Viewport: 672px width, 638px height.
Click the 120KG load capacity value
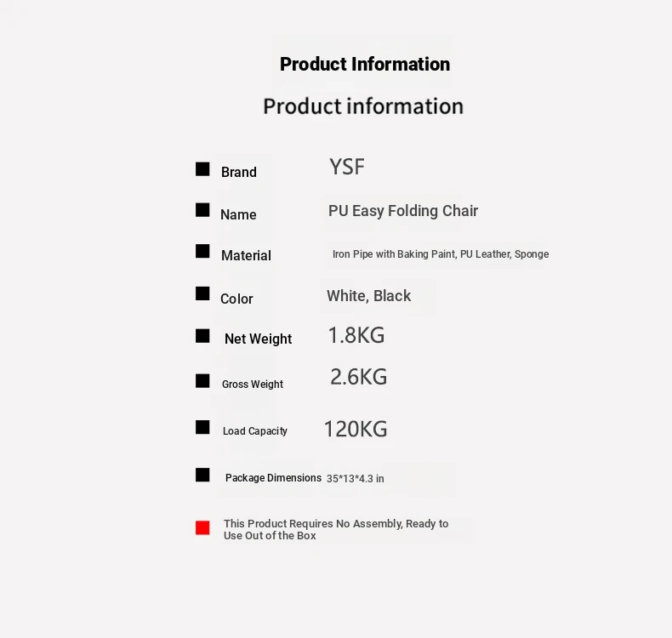click(x=356, y=430)
